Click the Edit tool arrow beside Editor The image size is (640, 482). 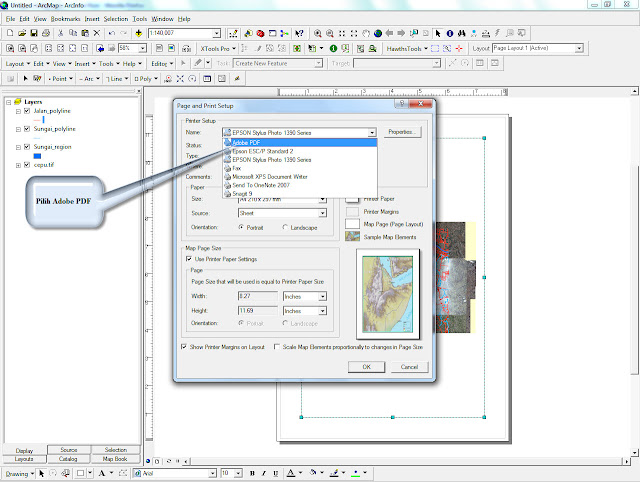[x=183, y=63]
